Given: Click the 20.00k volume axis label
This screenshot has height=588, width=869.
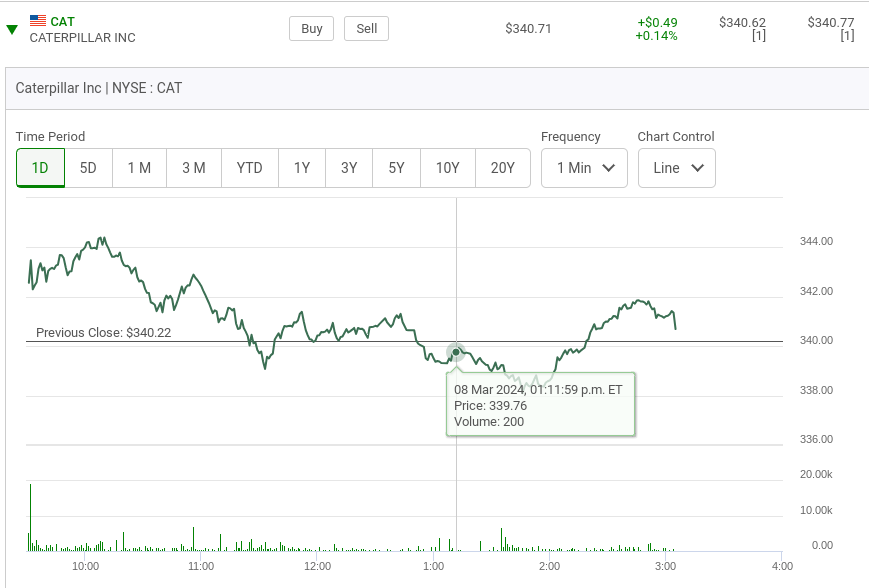Looking at the screenshot, I should coord(816,474).
